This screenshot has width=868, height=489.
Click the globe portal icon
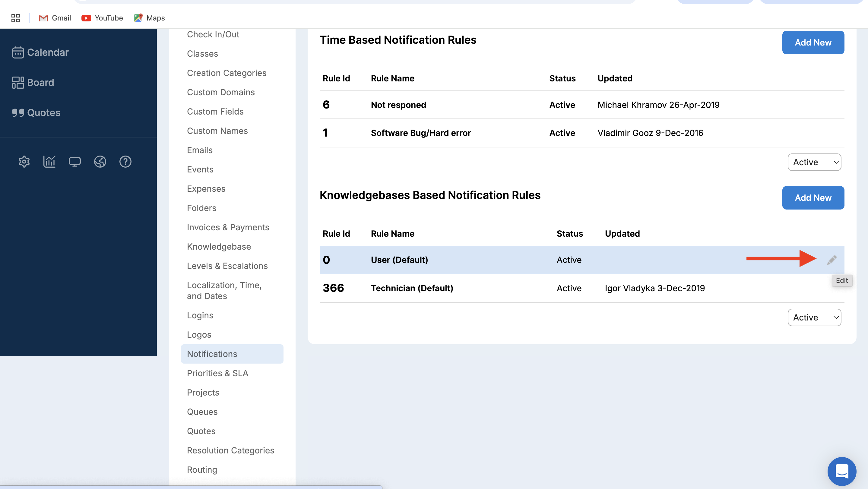pos(100,162)
